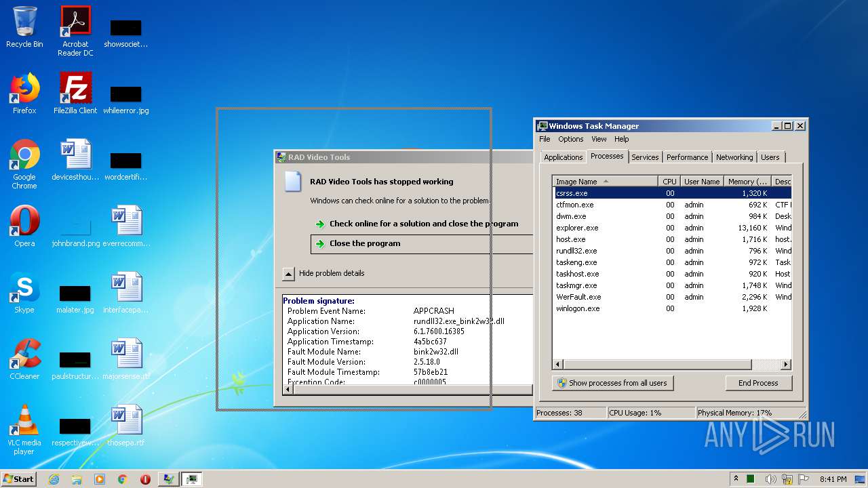Image resolution: width=868 pixels, height=488 pixels.
Task: Choose Close the program option
Action: click(x=422, y=243)
